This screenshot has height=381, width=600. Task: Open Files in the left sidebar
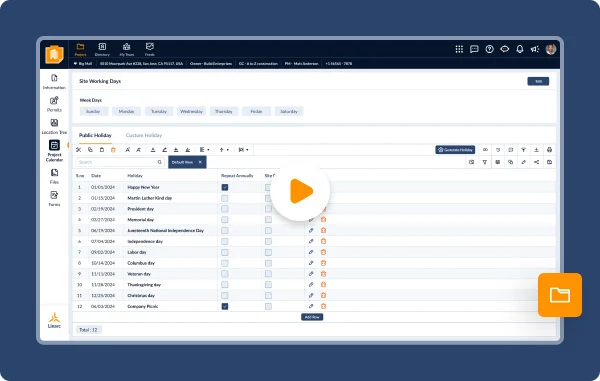(x=54, y=176)
